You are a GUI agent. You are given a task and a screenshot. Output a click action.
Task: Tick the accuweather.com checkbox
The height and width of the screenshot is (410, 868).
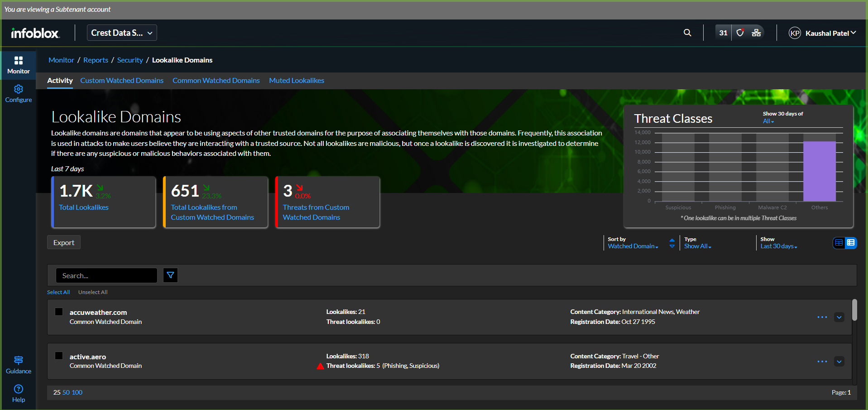click(59, 312)
